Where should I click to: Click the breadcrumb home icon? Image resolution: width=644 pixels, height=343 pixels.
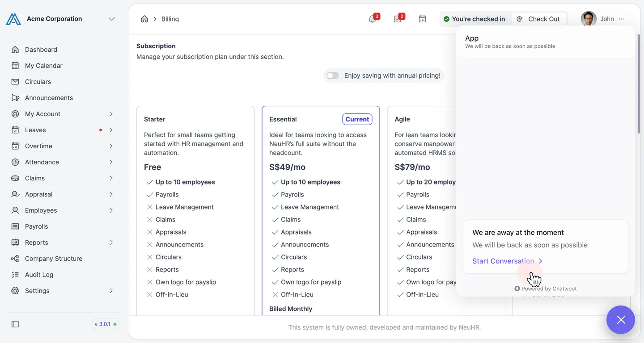click(x=144, y=19)
